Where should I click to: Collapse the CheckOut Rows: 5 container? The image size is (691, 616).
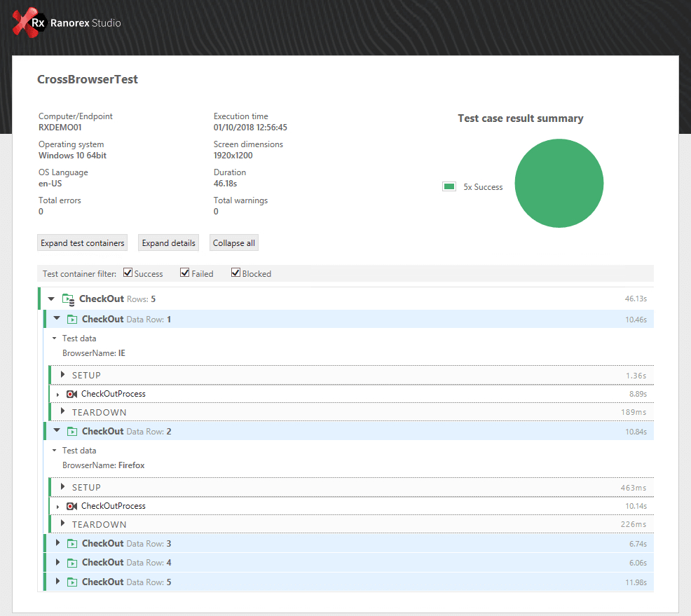click(51, 299)
